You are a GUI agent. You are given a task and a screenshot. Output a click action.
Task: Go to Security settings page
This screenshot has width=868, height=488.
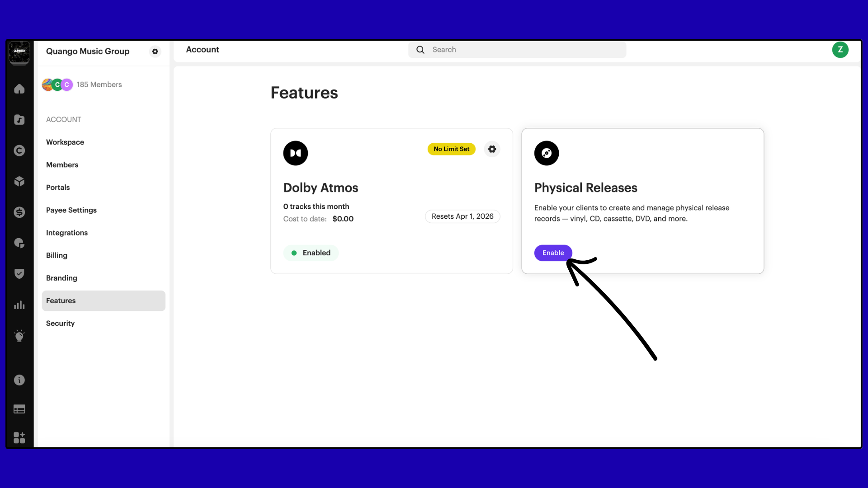(x=60, y=323)
